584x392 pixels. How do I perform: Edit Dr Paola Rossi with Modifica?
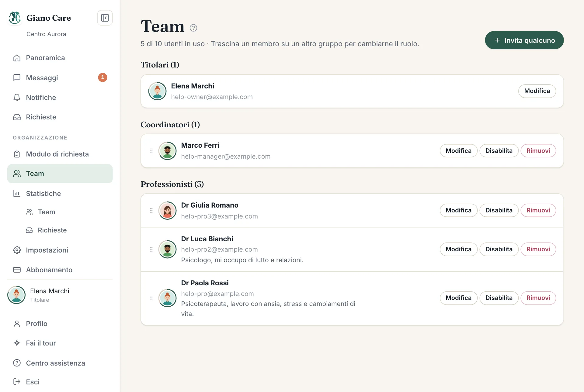click(x=458, y=298)
